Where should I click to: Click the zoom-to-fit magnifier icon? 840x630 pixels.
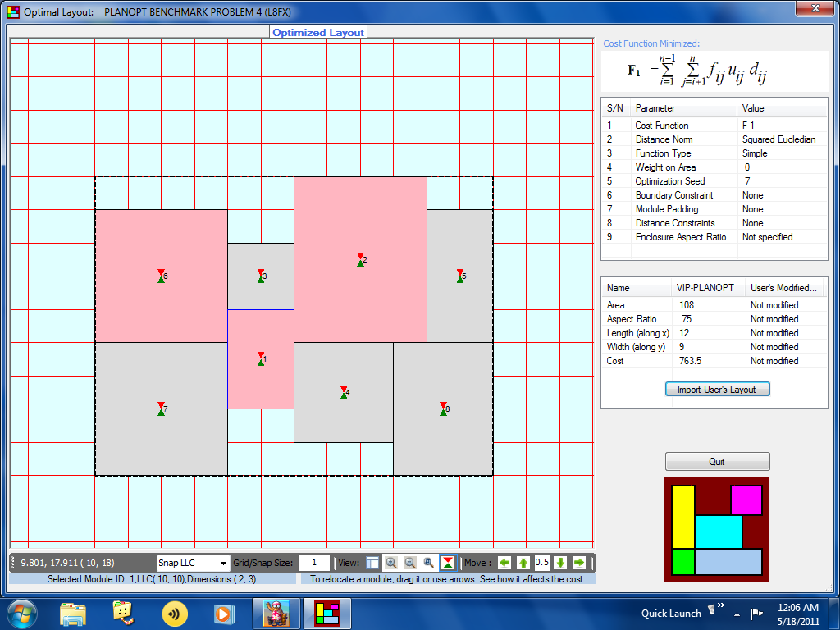click(x=428, y=563)
